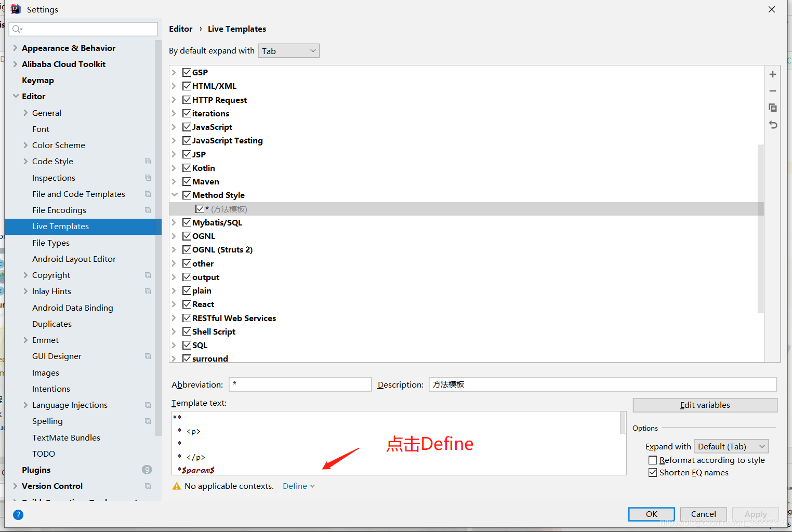The width and height of the screenshot is (792, 532).
Task: Open the Font settings page
Action: [41, 129]
